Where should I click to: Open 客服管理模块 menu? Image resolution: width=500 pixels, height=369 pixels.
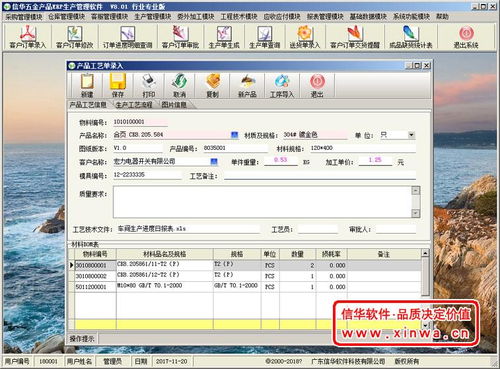110,16
